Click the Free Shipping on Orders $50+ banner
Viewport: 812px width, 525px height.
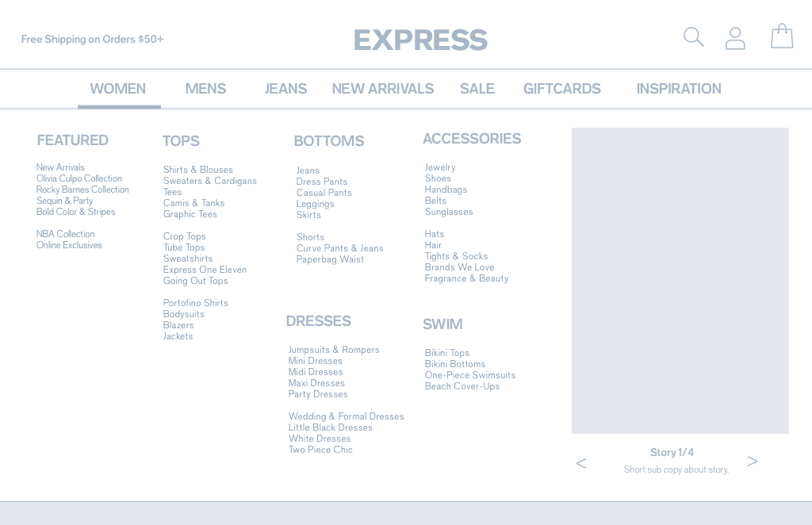coord(92,39)
